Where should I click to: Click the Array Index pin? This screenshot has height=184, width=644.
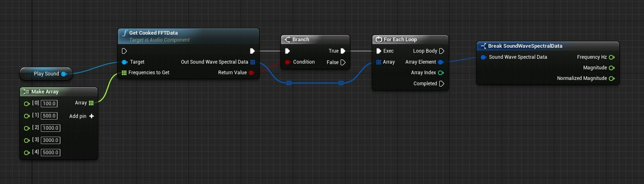[x=441, y=73]
